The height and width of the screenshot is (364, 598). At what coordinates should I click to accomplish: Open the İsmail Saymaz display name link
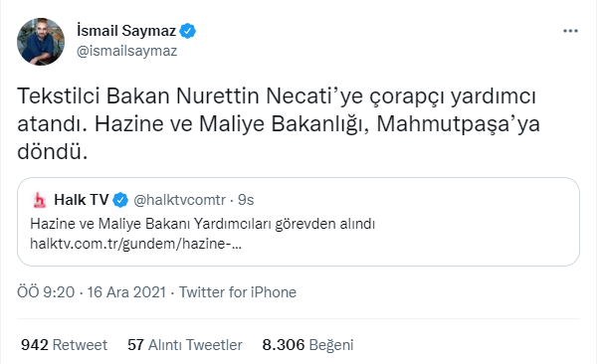(126, 31)
